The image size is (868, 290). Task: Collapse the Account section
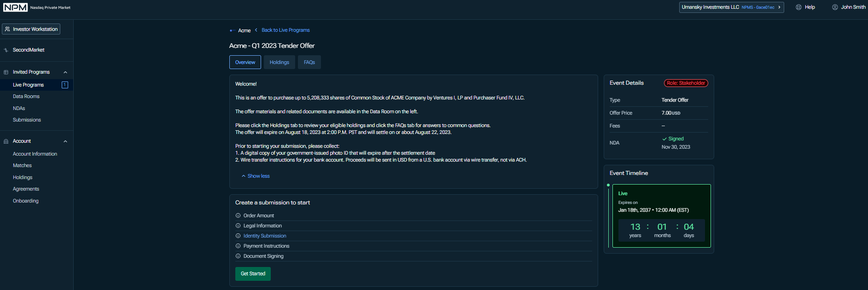[x=65, y=141]
